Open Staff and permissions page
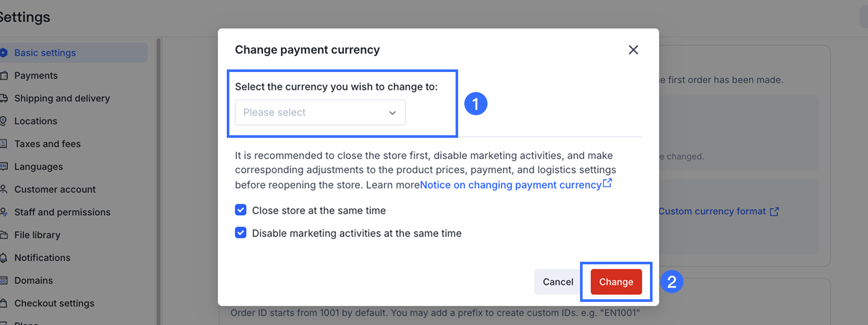 [62, 212]
